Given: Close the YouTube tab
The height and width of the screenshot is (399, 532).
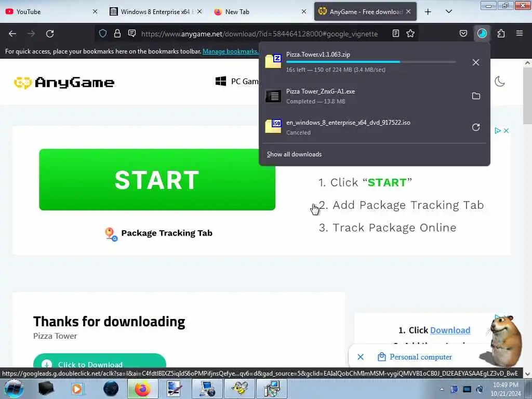Looking at the screenshot, I should pyautogui.click(x=95, y=11).
